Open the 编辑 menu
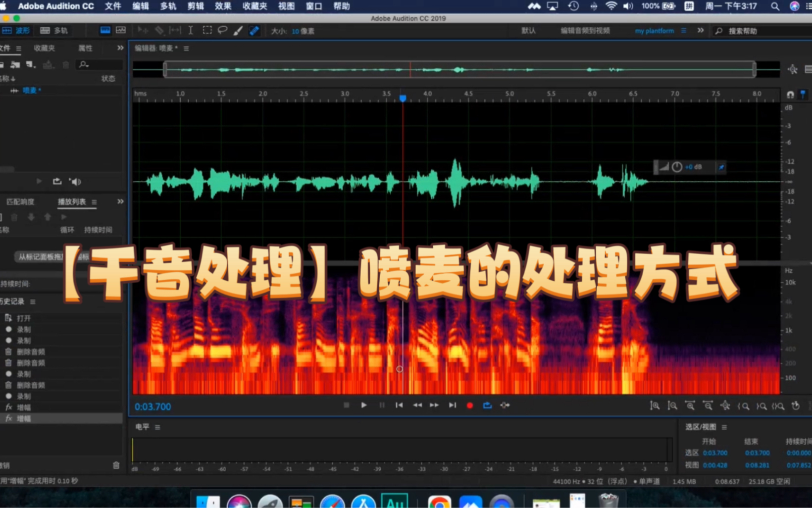The width and height of the screenshot is (812, 508). click(x=141, y=6)
